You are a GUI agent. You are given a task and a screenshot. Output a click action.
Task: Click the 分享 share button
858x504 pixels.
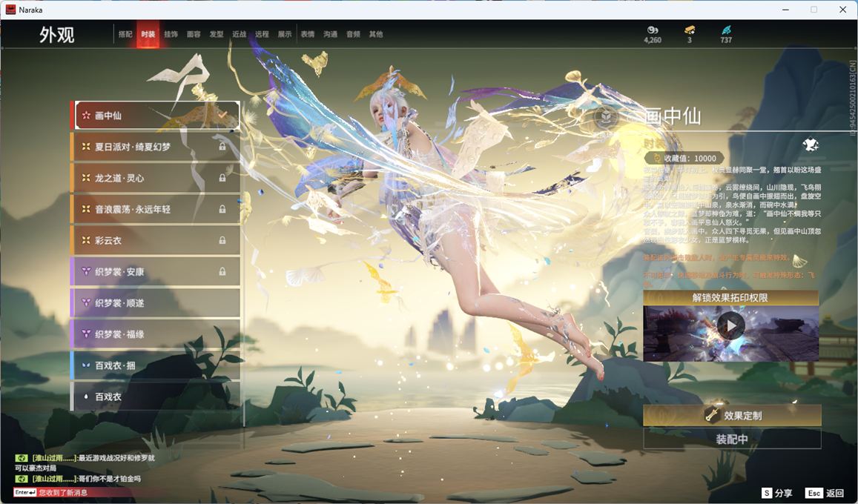point(777,493)
